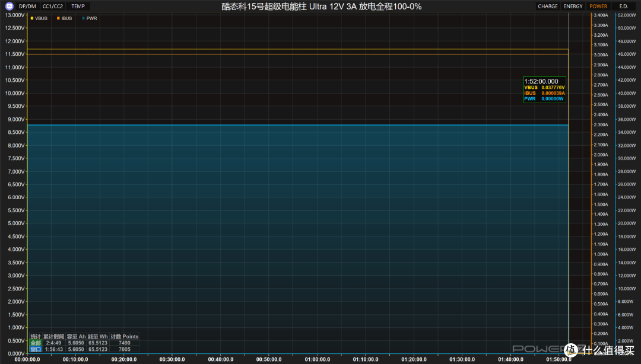Screen dimensions: 641x364
Task: Switch to the CC1/CC2 tab
Action: (x=53, y=6)
